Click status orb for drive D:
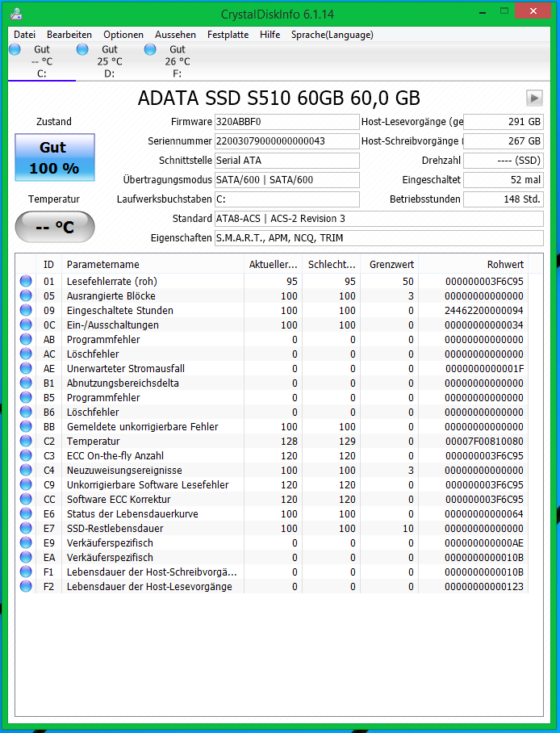 tap(82, 49)
